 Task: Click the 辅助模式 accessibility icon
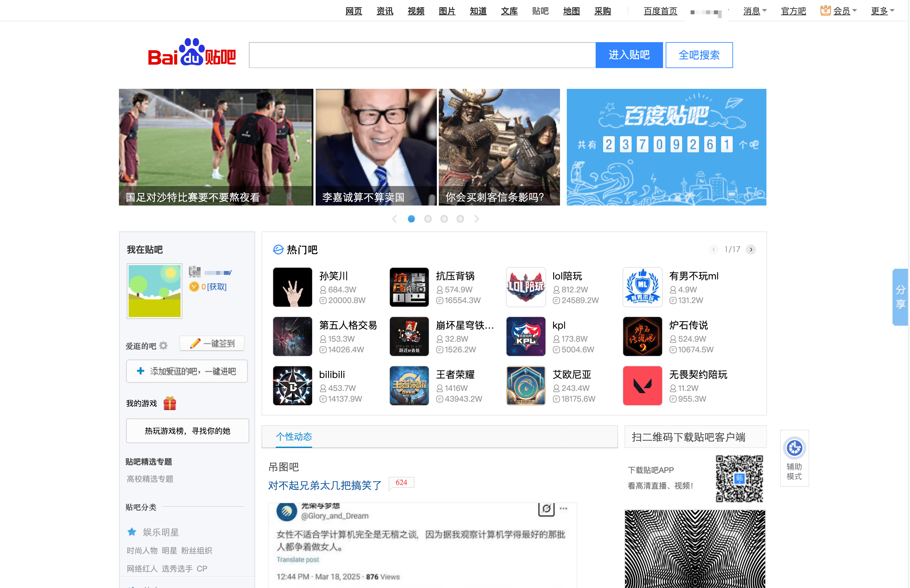point(794,448)
